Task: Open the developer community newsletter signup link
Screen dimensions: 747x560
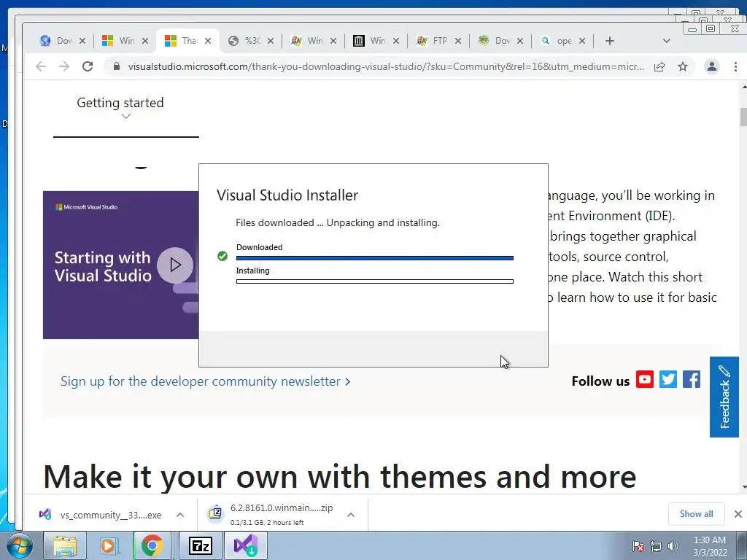Action: coord(205,381)
